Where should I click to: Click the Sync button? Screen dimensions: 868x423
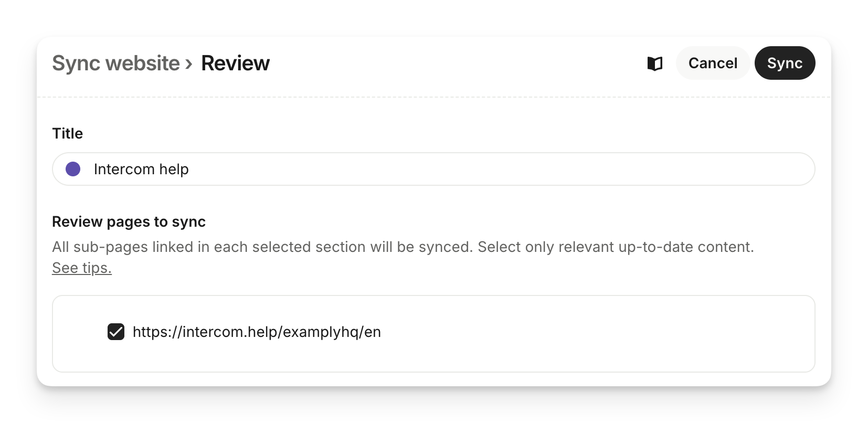coord(785,64)
